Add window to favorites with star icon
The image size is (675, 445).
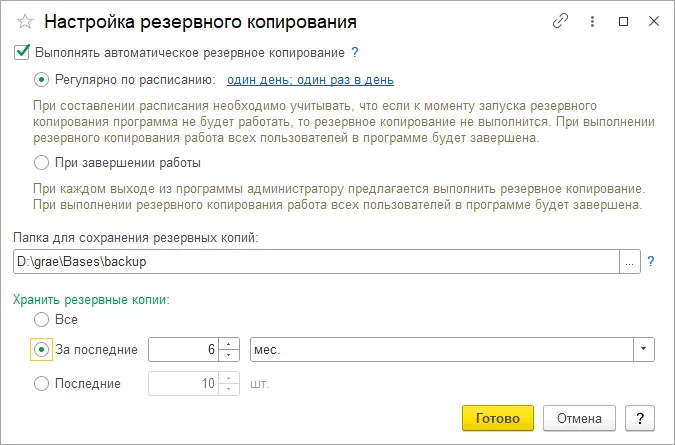coord(25,22)
